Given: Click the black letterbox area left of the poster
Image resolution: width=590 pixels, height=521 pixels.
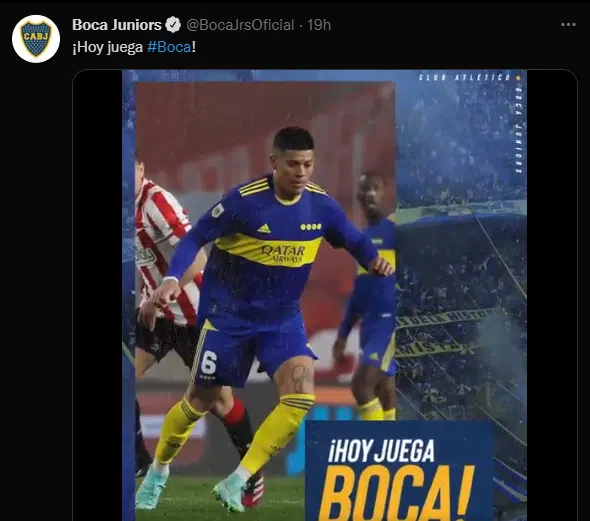Looking at the screenshot, I should coord(97,295).
